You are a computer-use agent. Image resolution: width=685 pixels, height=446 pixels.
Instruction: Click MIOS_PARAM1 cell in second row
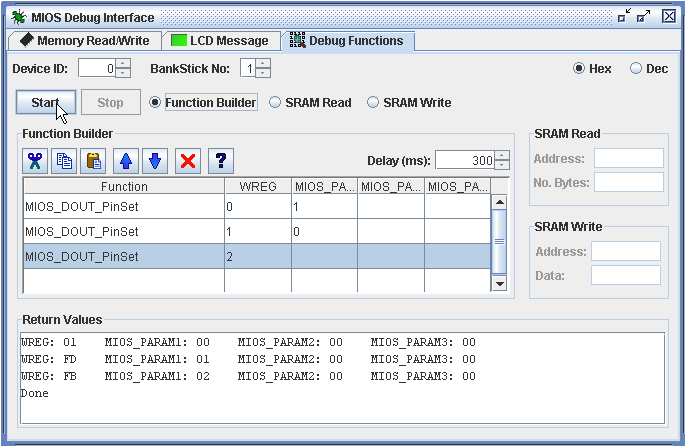click(x=324, y=231)
